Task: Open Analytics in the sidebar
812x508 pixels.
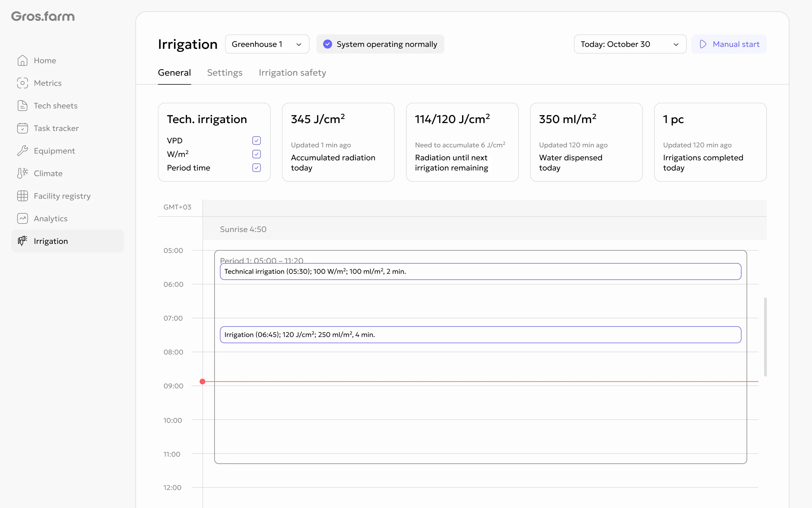Action: 67,218
